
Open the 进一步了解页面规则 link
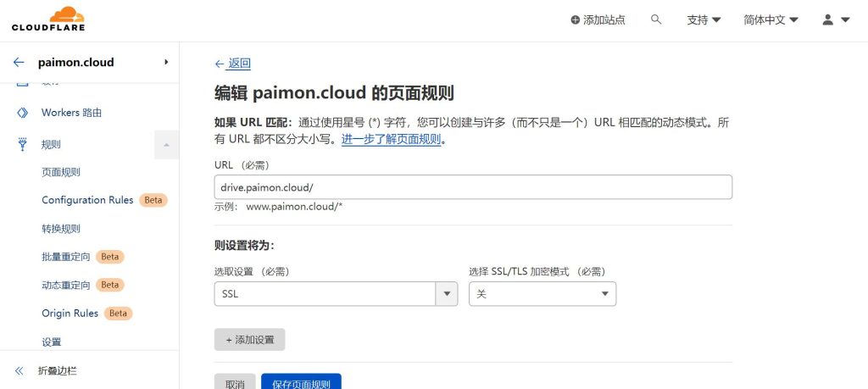click(x=391, y=140)
